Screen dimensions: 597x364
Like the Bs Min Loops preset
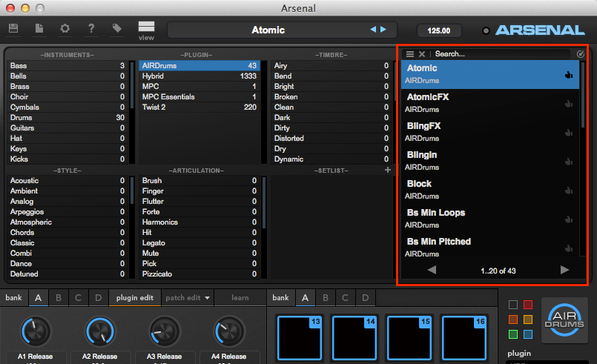[568, 219]
